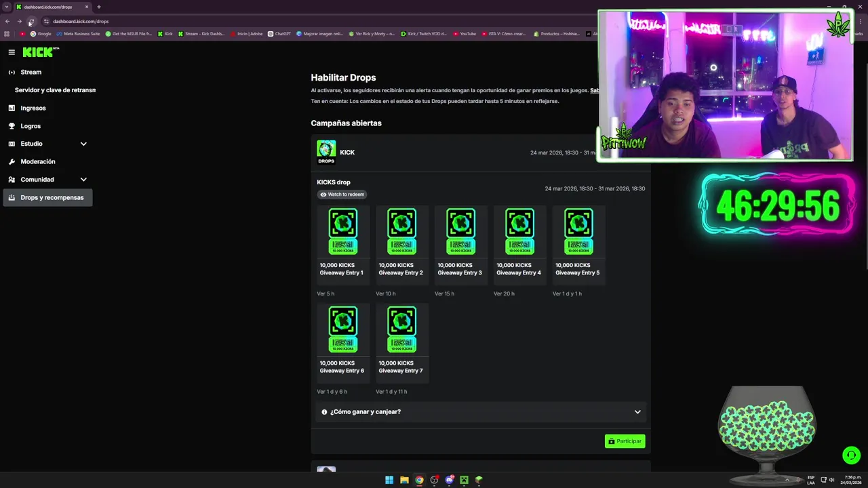Open the Inicio | Adobe bookmark
The image size is (868, 488).
pos(246,34)
